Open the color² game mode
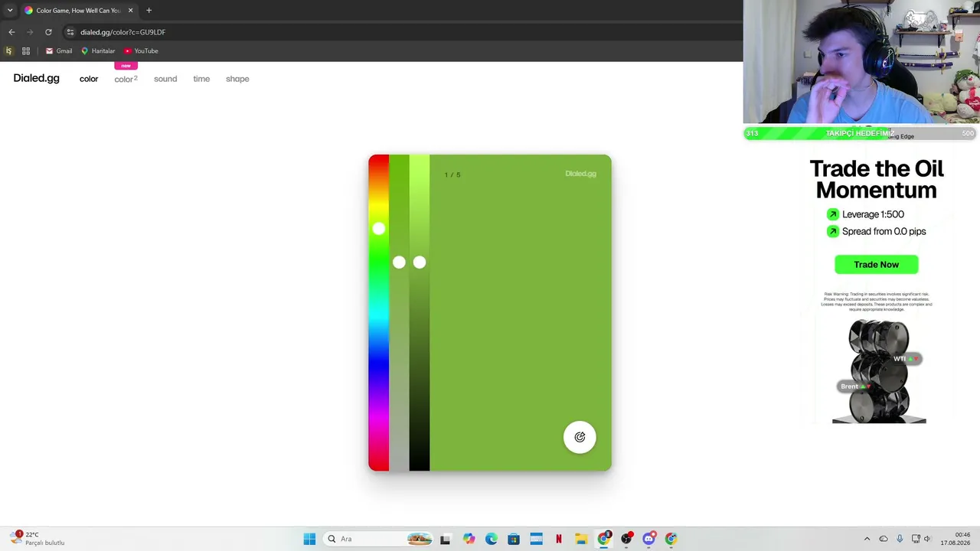Screen dimensions: 980x551 click(126, 79)
